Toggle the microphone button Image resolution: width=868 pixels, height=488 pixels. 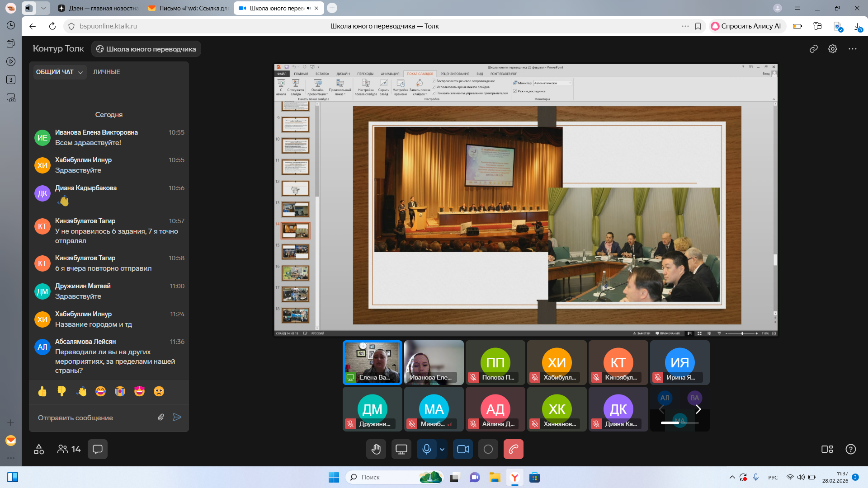tap(426, 449)
